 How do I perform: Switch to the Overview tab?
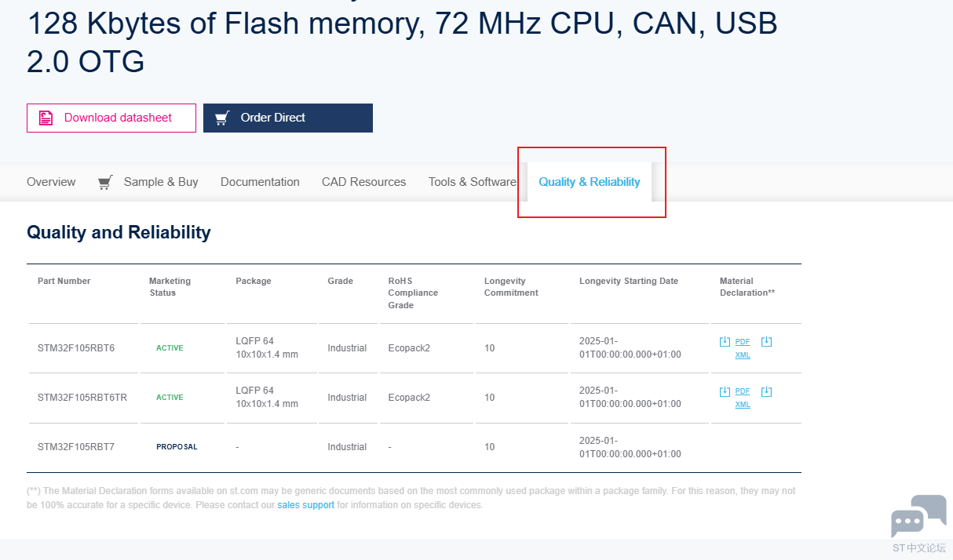51,182
